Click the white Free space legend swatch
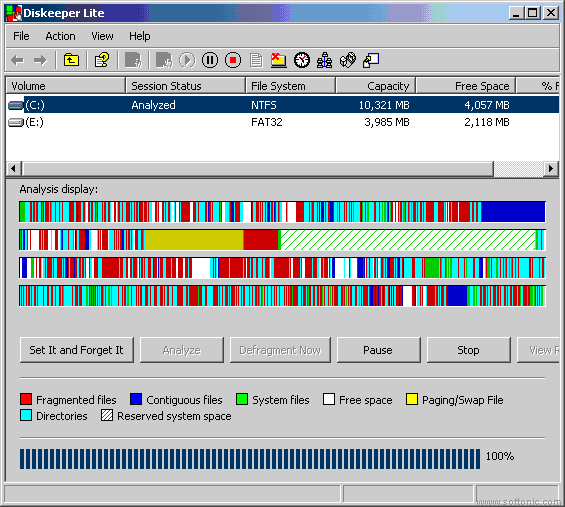The width and height of the screenshot is (565, 507). click(x=329, y=399)
